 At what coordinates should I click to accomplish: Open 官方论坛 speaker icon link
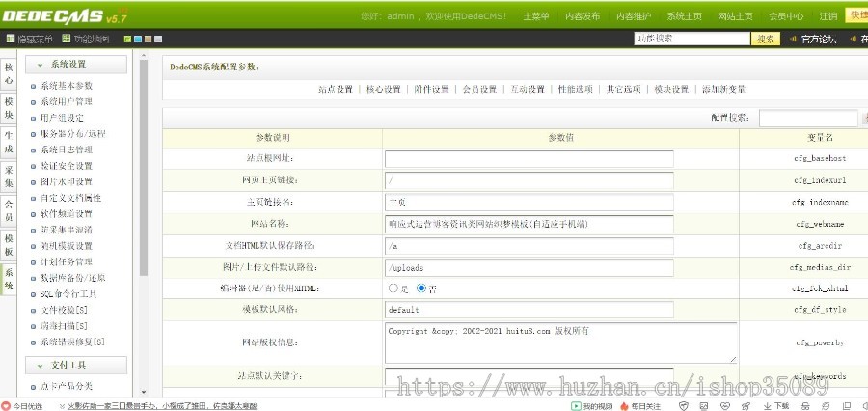[793, 39]
